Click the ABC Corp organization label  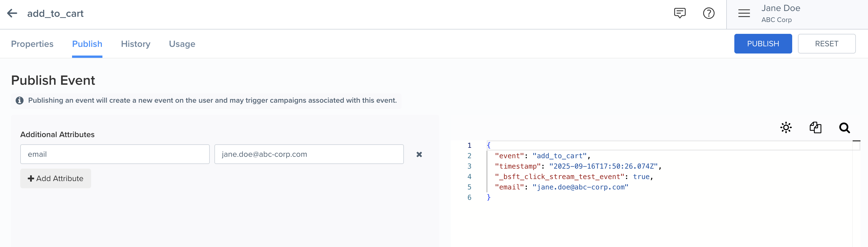[x=776, y=20]
